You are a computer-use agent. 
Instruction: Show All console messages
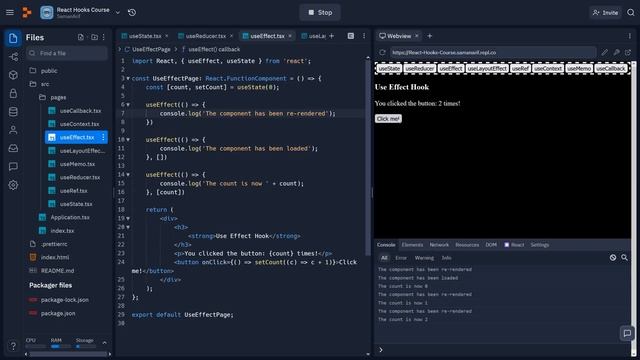coord(384,258)
